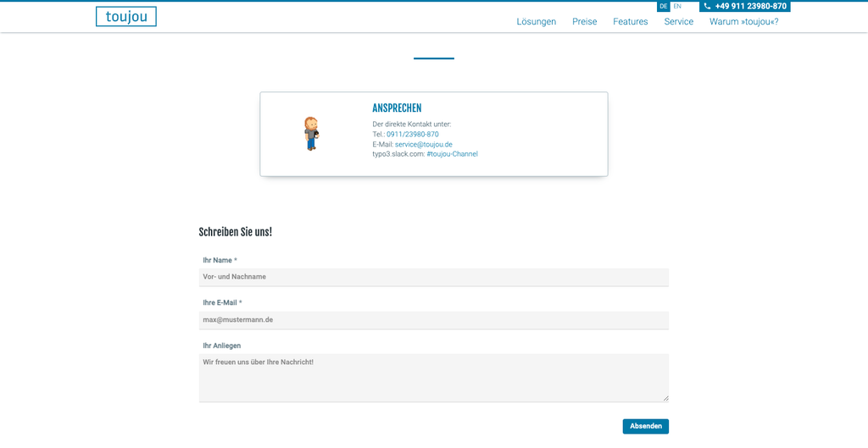
Task: Click telephone link 0911/23980-870
Action: point(412,134)
